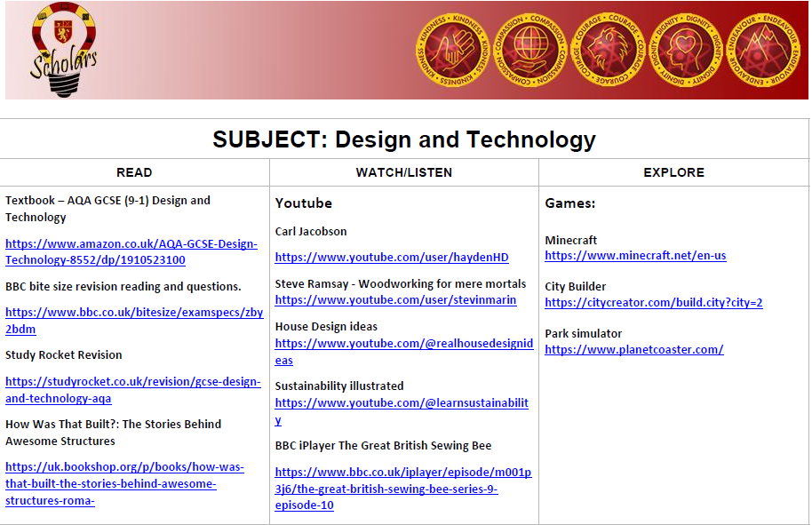This screenshot has width=812, height=525.
Task: Open the minecraft.net link
Action: [635, 255]
